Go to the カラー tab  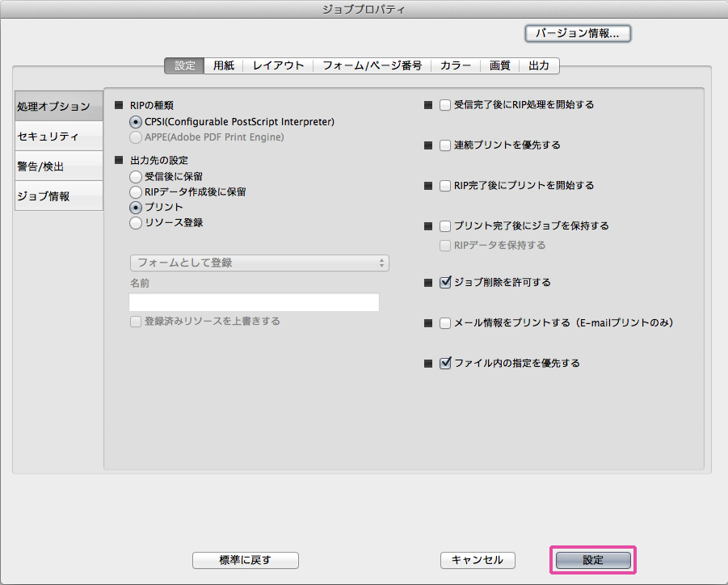point(456,65)
